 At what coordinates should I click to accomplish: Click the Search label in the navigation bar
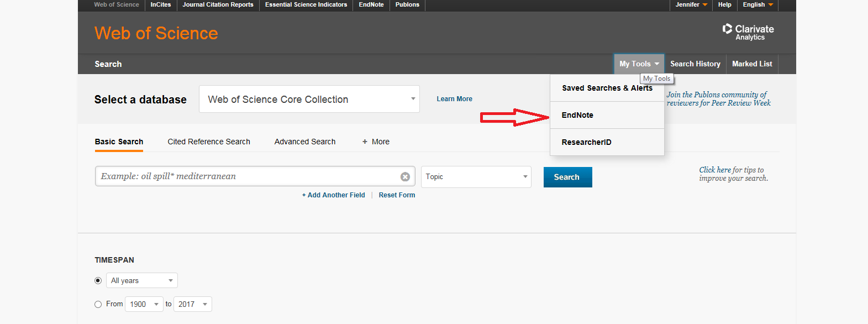pos(108,64)
